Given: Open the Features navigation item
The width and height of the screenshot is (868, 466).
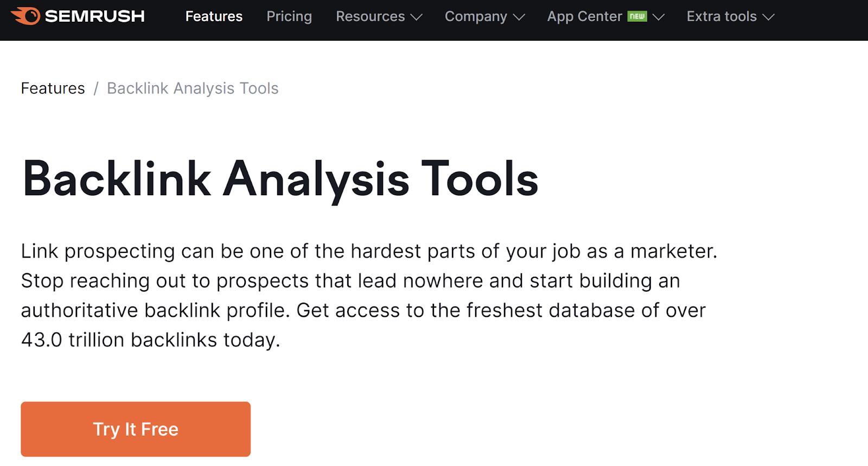Looking at the screenshot, I should [x=214, y=16].
